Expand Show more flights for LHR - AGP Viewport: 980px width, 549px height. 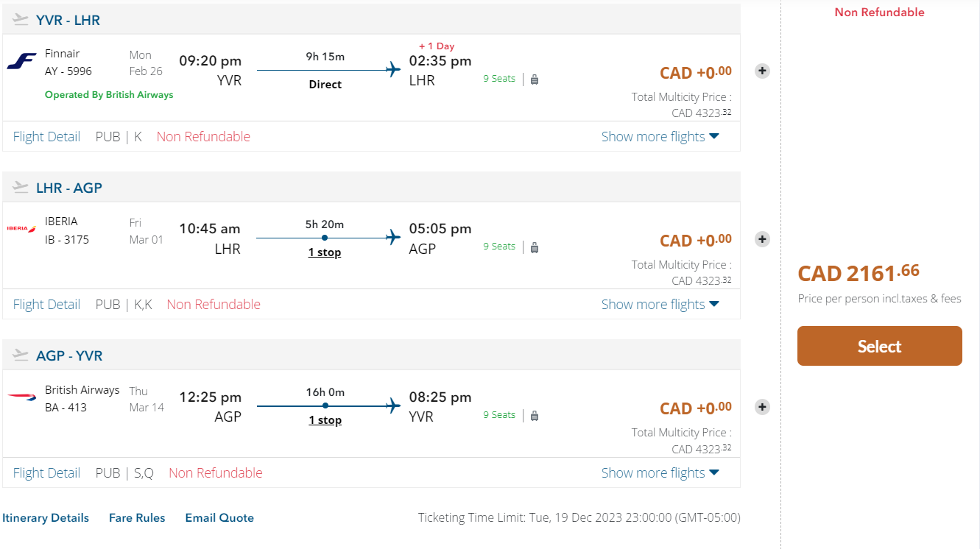[660, 305]
